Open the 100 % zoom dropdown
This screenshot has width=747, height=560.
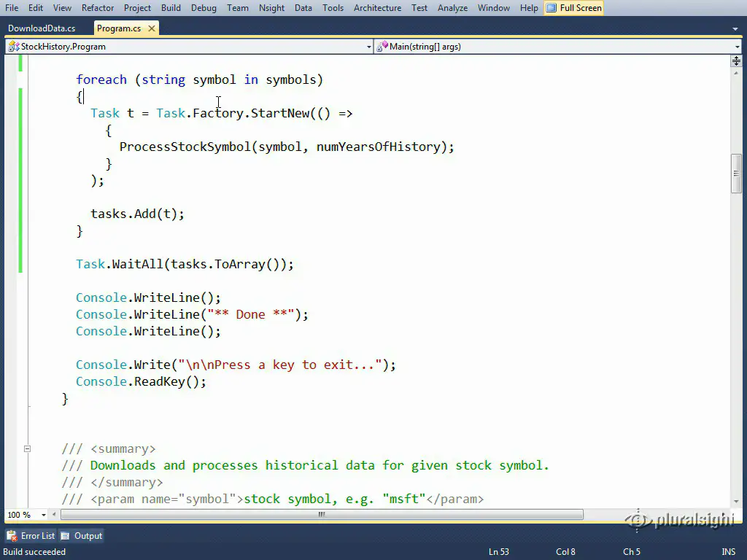pos(43,515)
